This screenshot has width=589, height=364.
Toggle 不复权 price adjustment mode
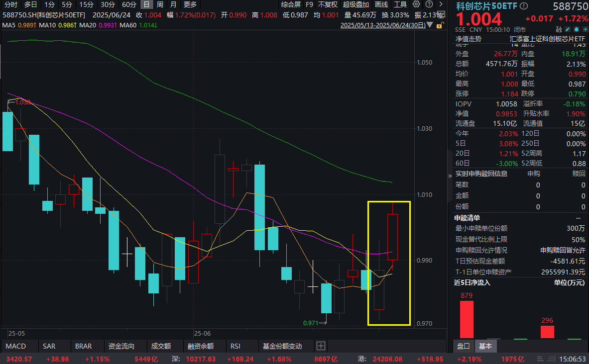point(327,5)
